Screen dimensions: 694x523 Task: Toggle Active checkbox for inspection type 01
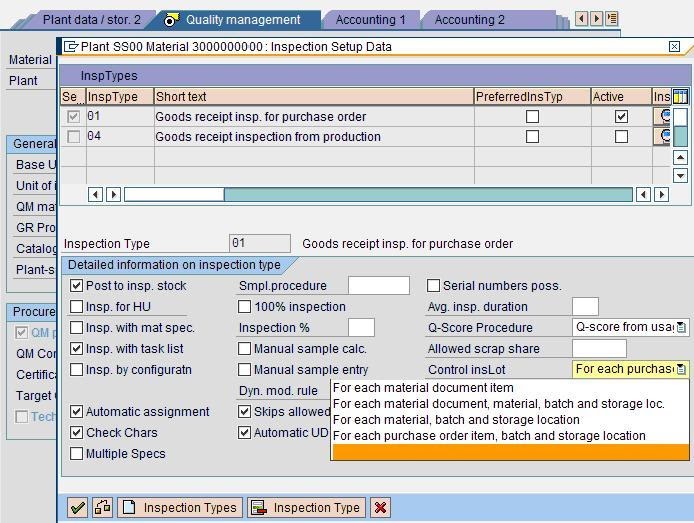click(x=621, y=116)
